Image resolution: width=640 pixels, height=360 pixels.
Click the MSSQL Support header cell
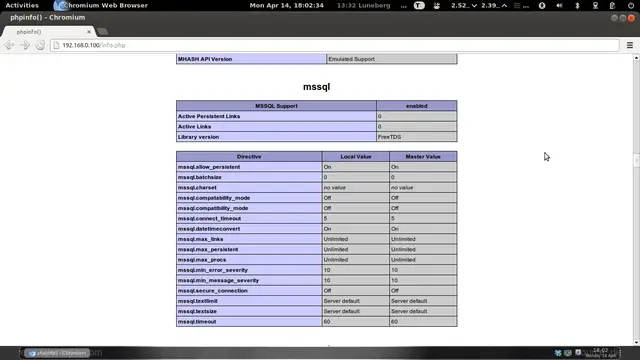pos(276,106)
